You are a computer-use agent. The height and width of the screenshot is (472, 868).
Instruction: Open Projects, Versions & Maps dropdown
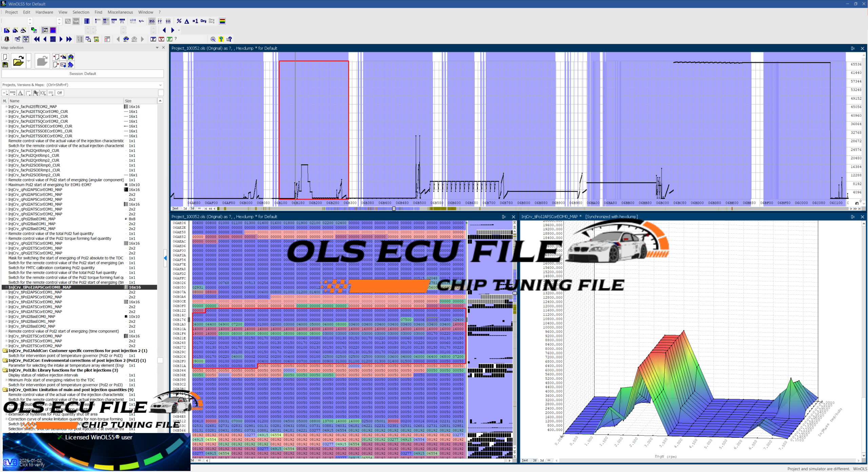tap(160, 85)
